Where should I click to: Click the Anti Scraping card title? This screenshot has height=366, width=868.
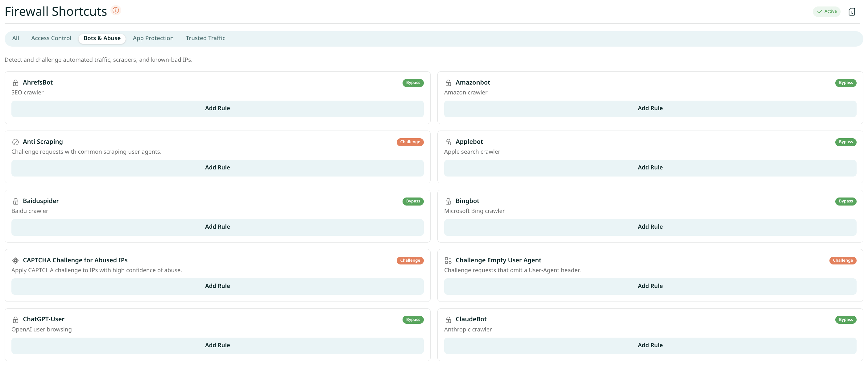(x=43, y=142)
